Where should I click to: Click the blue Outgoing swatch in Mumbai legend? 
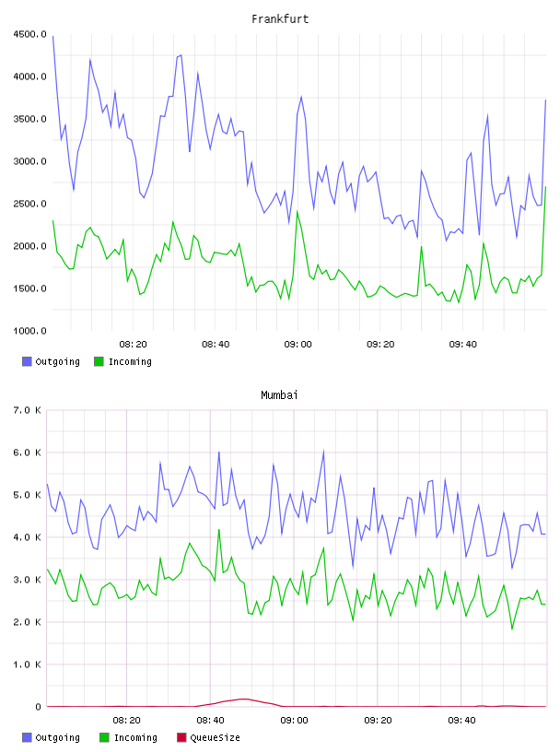(27, 737)
